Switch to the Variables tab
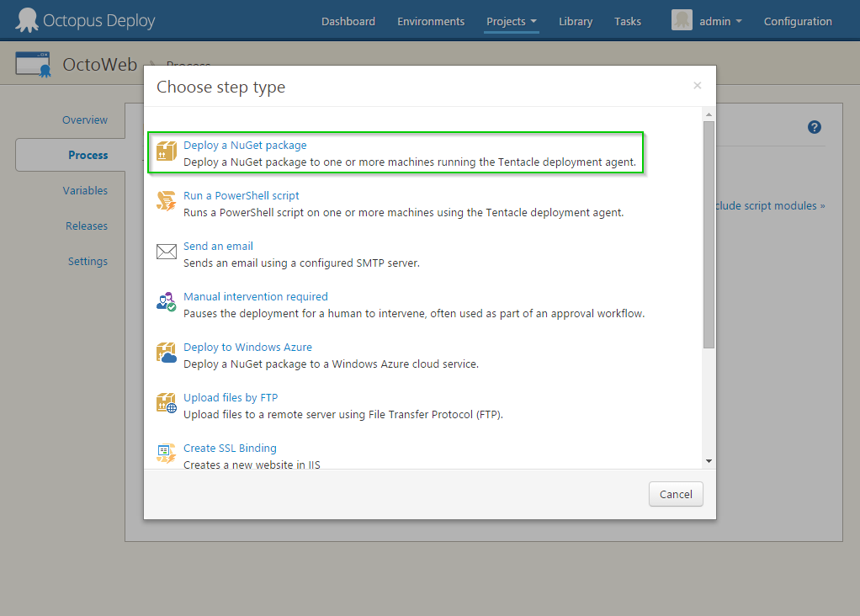 85,190
